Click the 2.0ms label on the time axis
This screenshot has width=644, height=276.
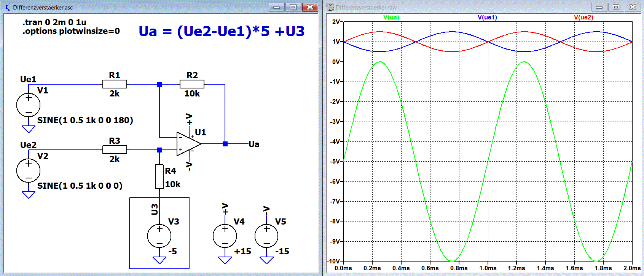(x=632, y=268)
